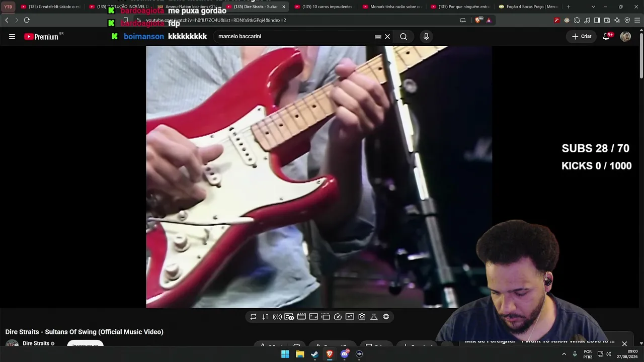This screenshot has height=362, width=644.
Task: Open the pinned YTB tab
Action: click(x=8, y=7)
